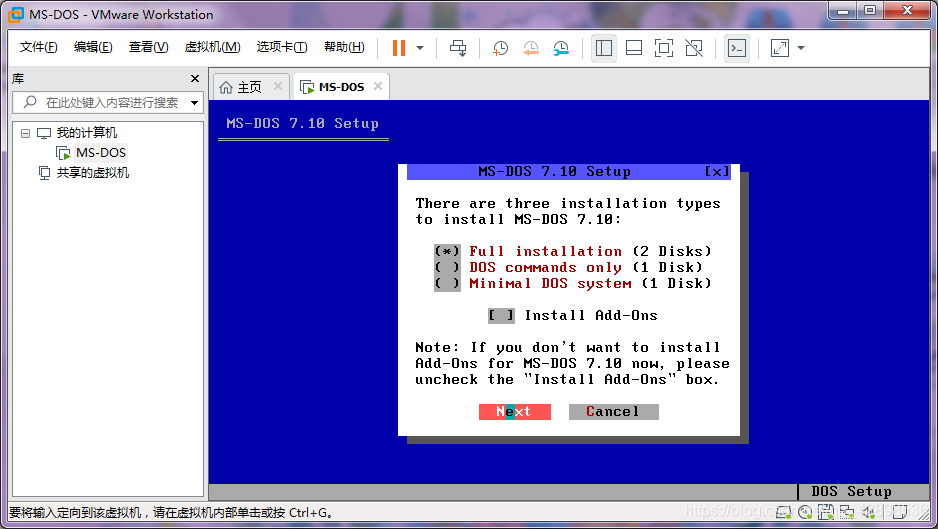Open the 编辑(E) menu
Viewport: 938px width, 529px height.
pyautogui.click(x=93, y=47)
